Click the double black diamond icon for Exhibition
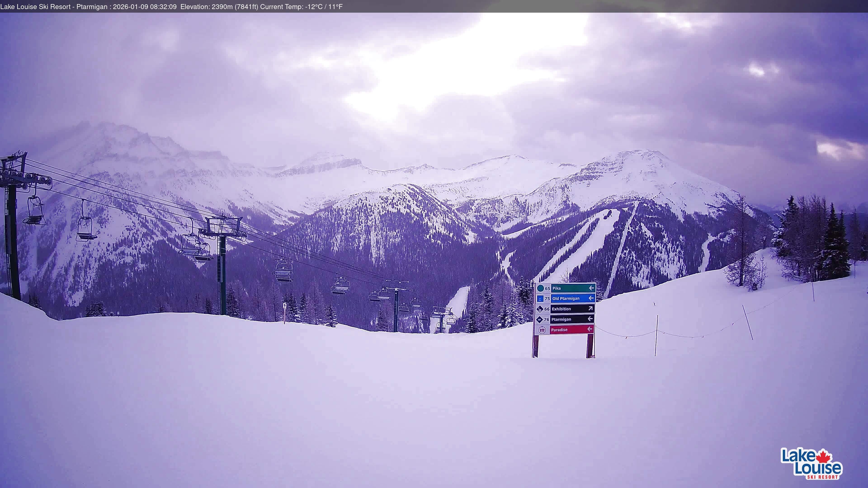The width and height of the screenshot is (868, 488). click(540, 310)
